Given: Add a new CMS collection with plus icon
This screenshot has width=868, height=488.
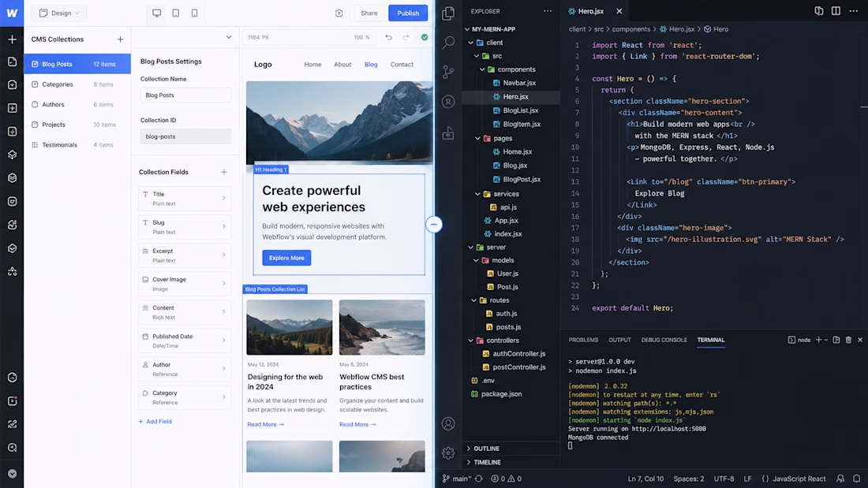Looking at the screenshot, I should (x=120, y=39).
